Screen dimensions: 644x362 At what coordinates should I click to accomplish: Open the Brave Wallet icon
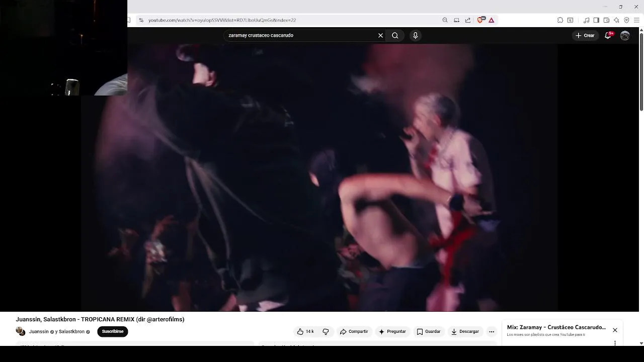[606, 20]
